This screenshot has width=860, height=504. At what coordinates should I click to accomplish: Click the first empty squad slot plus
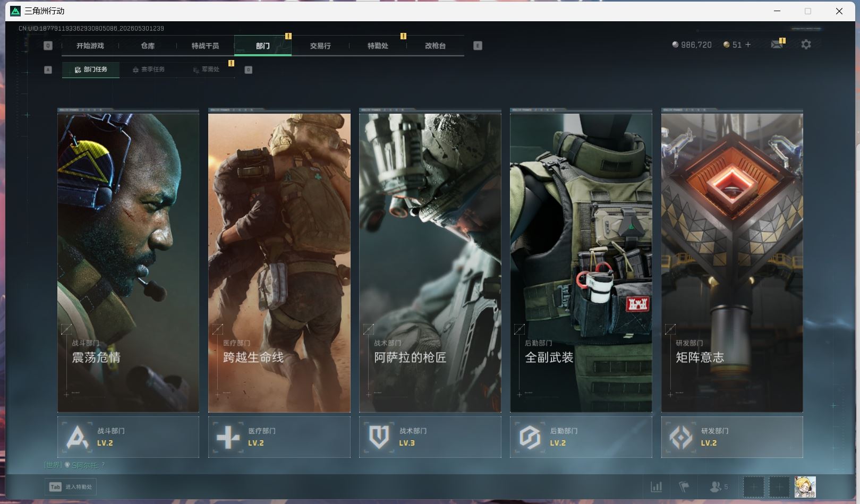pyautogui.click(x=753, y=487)
